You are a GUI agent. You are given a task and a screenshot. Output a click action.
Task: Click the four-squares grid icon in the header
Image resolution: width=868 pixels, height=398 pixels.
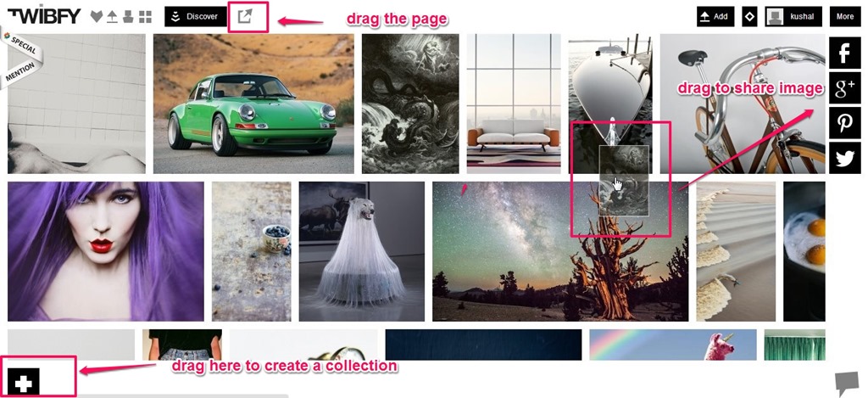pyautogui.click(x=145, y=17)
